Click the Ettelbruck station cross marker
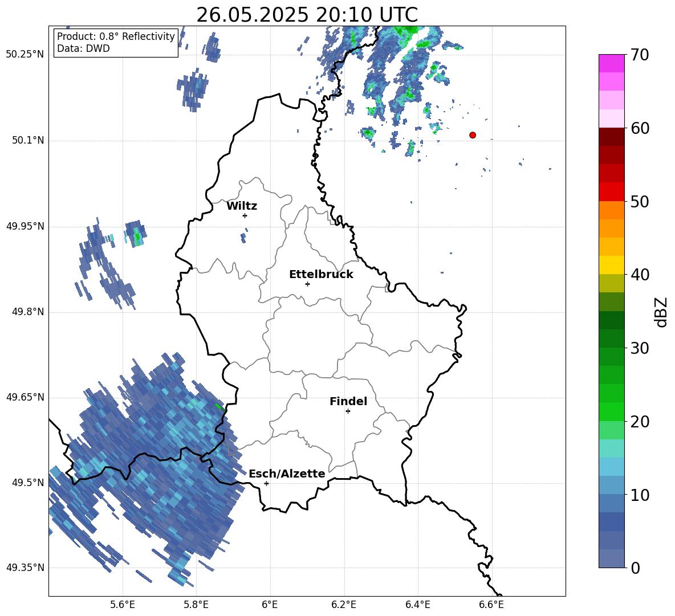Viewport: 675px width, 616px height. 307,284
